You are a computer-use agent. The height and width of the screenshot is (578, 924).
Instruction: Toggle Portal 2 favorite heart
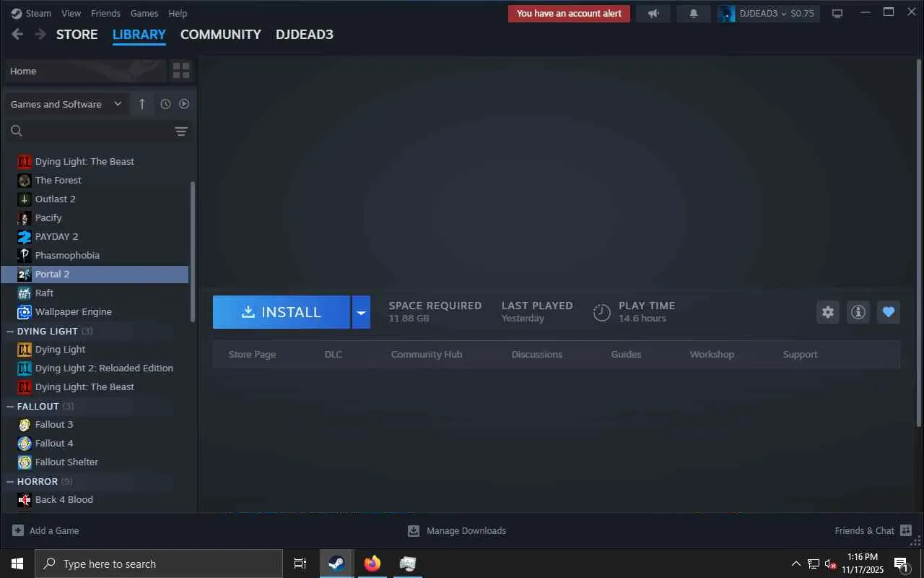tap(889, 312)
